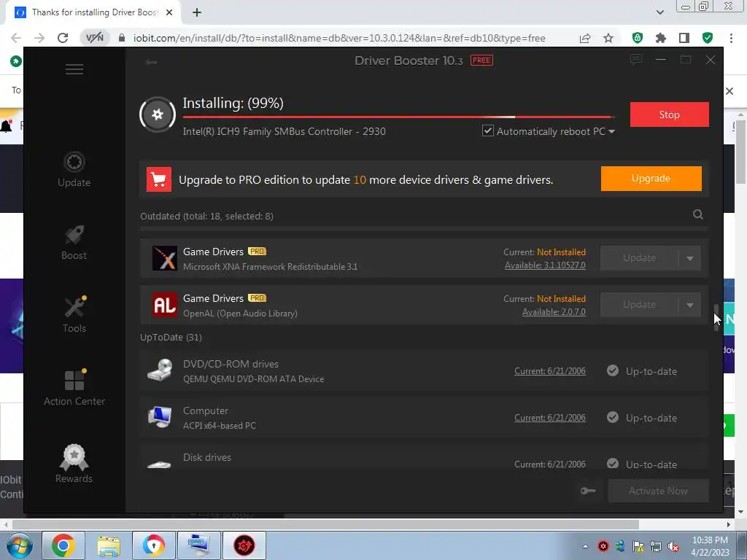Open the Action Center section
Viewport: 747px width, 560px height.
tap(74, 388)
